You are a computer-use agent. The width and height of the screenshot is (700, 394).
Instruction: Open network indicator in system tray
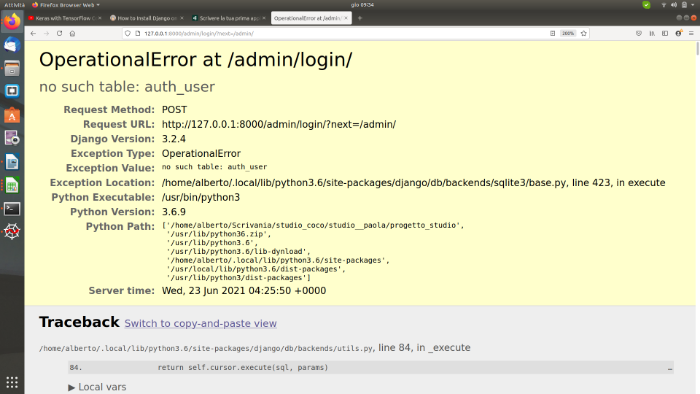coord(663,5)
